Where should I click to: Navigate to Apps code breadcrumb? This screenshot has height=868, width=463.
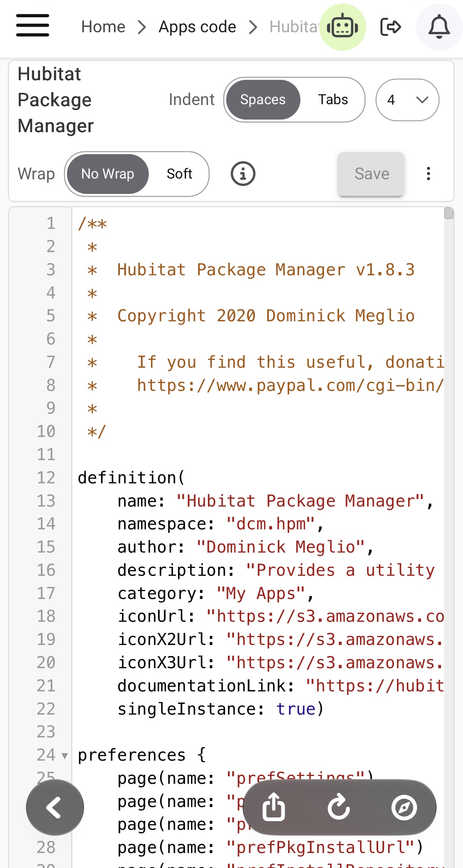pos(197,27)
